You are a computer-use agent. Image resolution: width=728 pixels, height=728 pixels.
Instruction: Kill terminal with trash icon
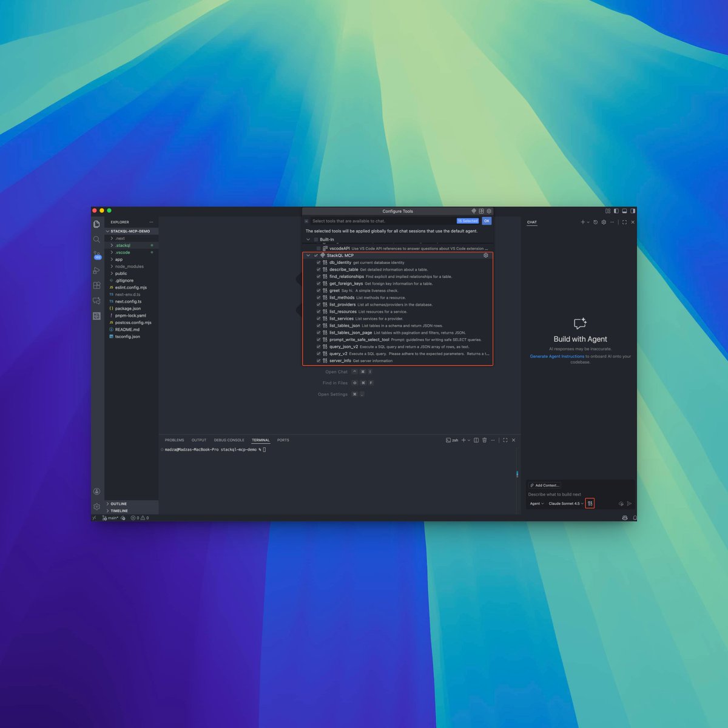tap(484, 440)
